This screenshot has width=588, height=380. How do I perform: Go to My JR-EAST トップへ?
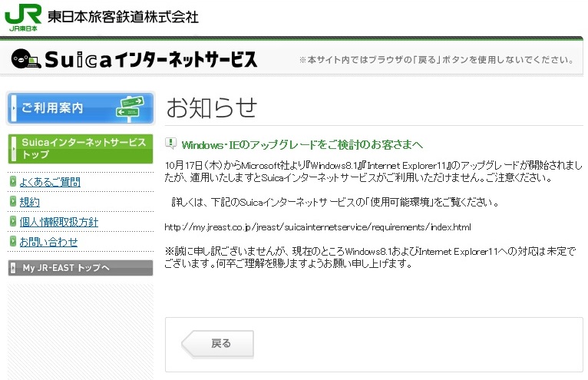click(81, 268)
